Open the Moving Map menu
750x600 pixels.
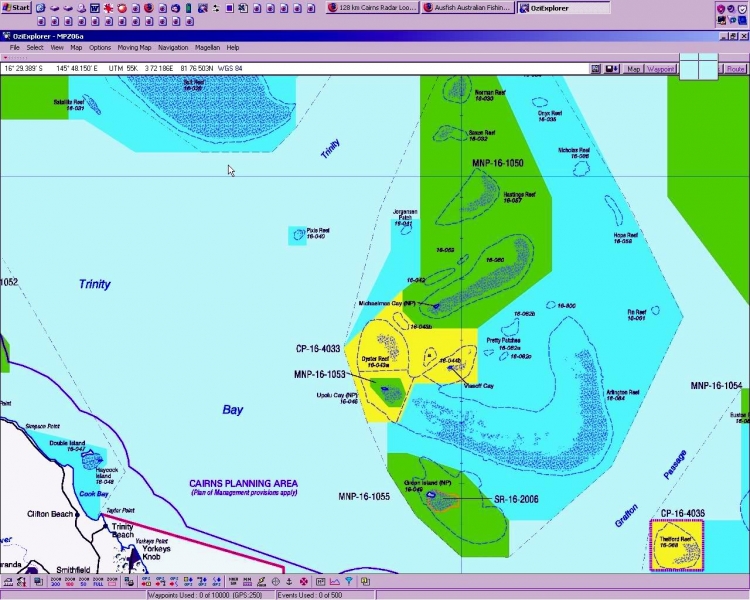[134, 47]
